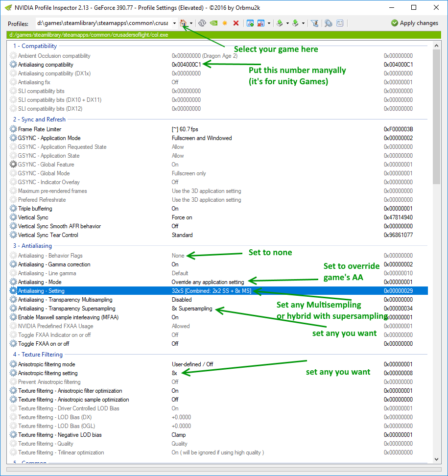Open the Profiles combo box dropdown
The height and width of the screenshot is (476, 448).
174,23
